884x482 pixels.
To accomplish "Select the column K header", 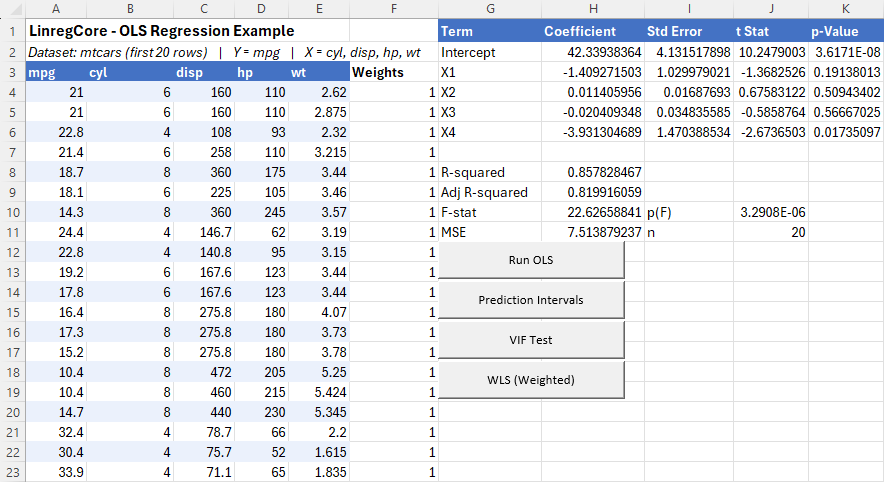I will [x=845, y=9].
